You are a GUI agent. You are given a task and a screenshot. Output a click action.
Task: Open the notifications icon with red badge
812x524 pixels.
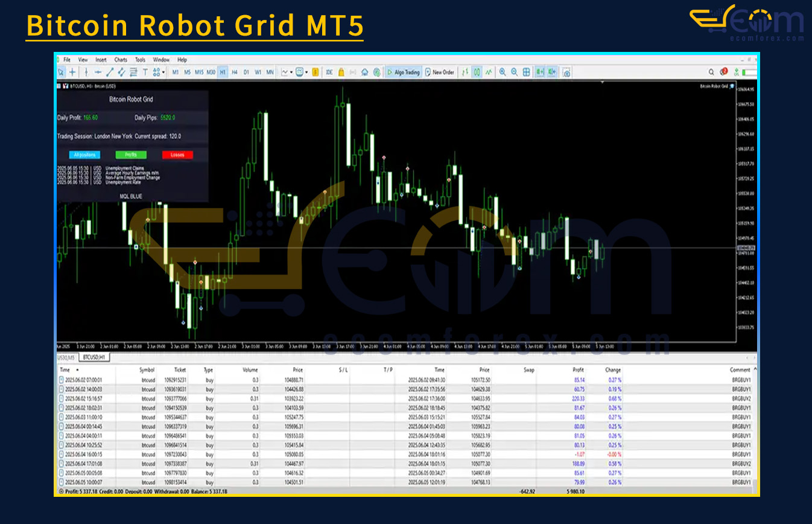pos(723,72)
